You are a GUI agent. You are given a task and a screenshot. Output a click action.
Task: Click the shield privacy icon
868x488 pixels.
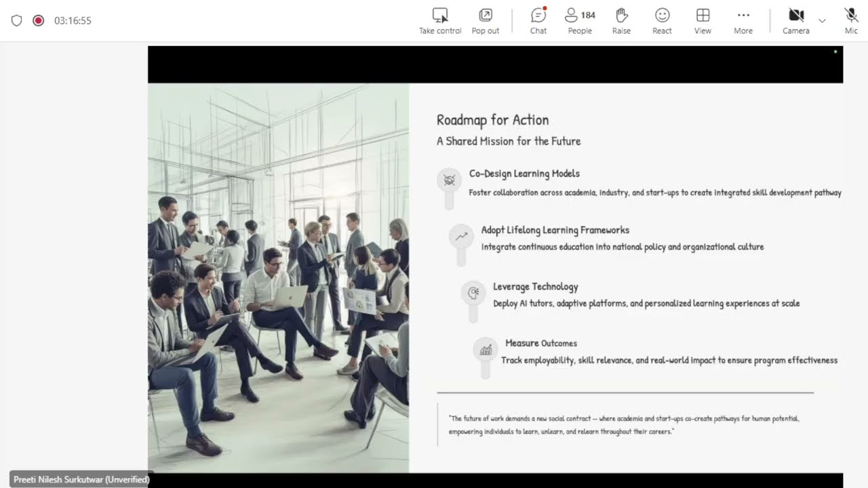(x=17, y=20)
